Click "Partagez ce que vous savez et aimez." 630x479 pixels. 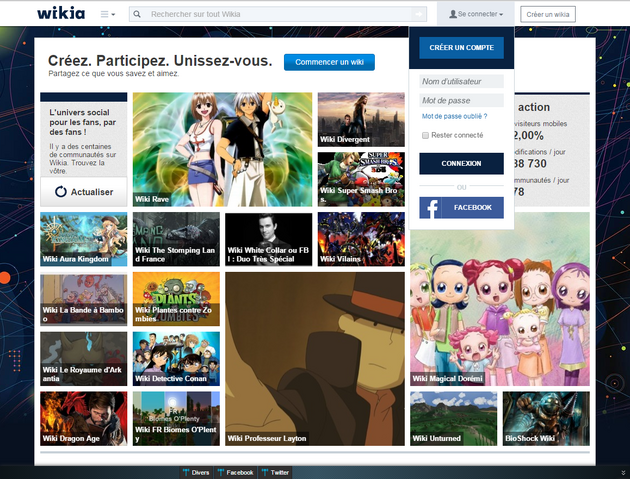pos(114,74)
